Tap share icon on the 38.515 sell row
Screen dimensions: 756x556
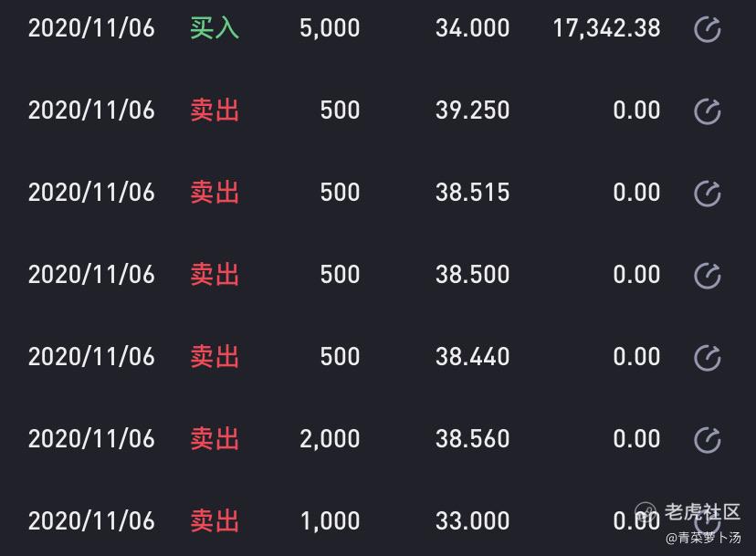coord(708,194)
